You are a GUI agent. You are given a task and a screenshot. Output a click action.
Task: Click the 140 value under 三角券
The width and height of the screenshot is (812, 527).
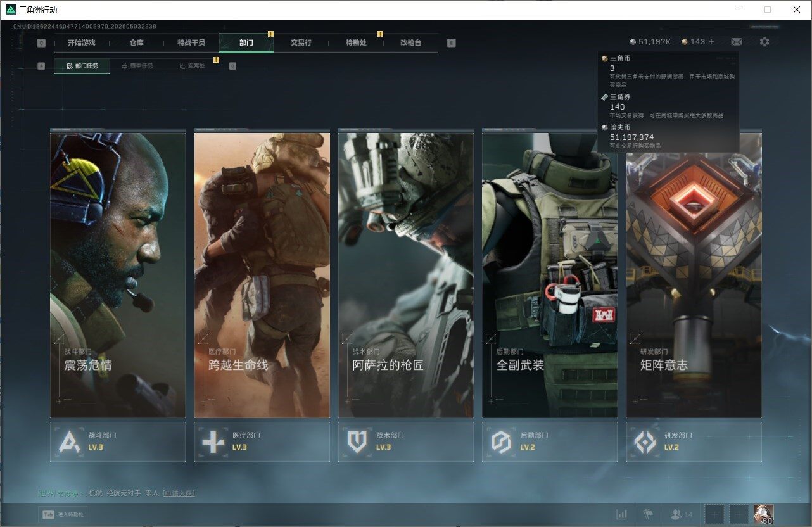click(618, 107)
